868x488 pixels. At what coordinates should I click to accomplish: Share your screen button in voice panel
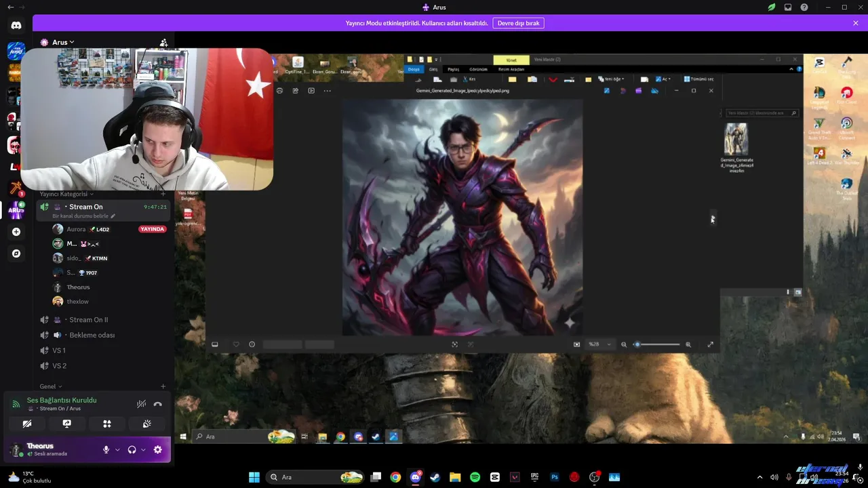(x=66, y=424)
